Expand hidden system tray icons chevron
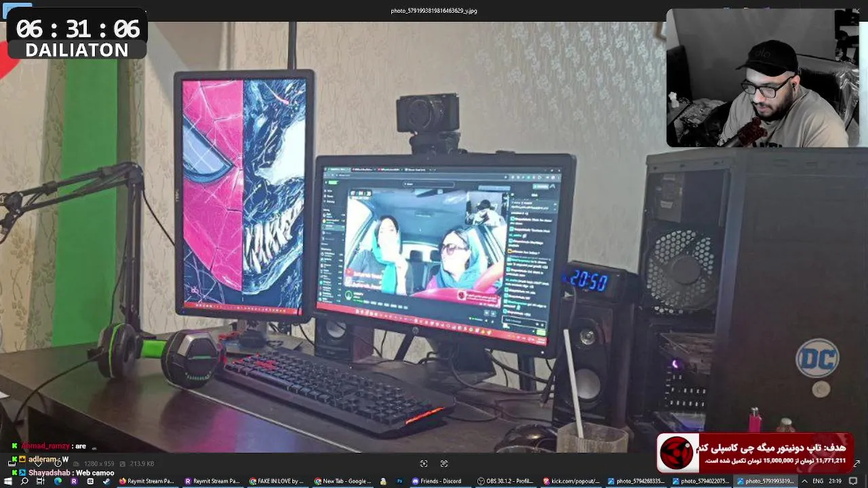The width and height of the screenshot is (868, 488). click(804, 481)
